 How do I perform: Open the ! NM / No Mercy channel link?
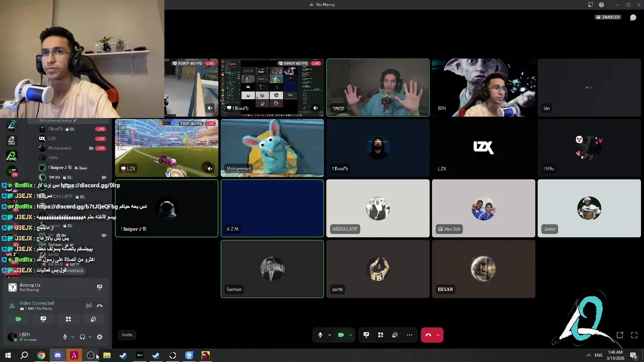click(x=36, y=308)
